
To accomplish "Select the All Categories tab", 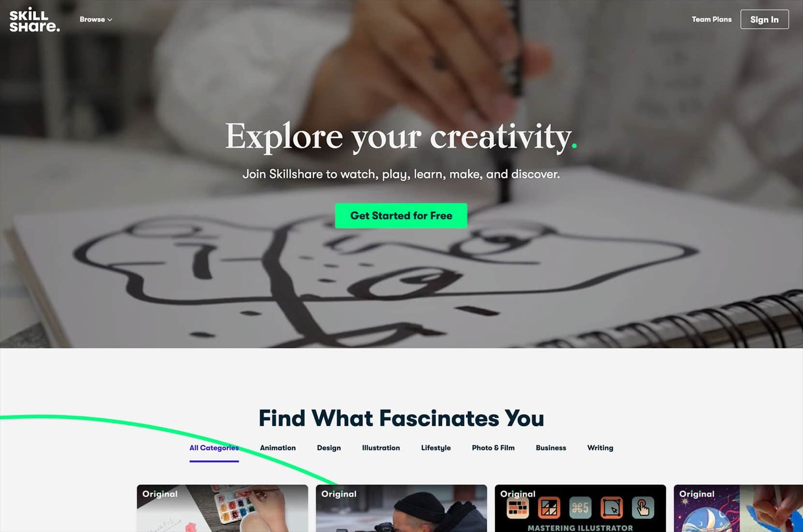I will click(x=214, y=448).
